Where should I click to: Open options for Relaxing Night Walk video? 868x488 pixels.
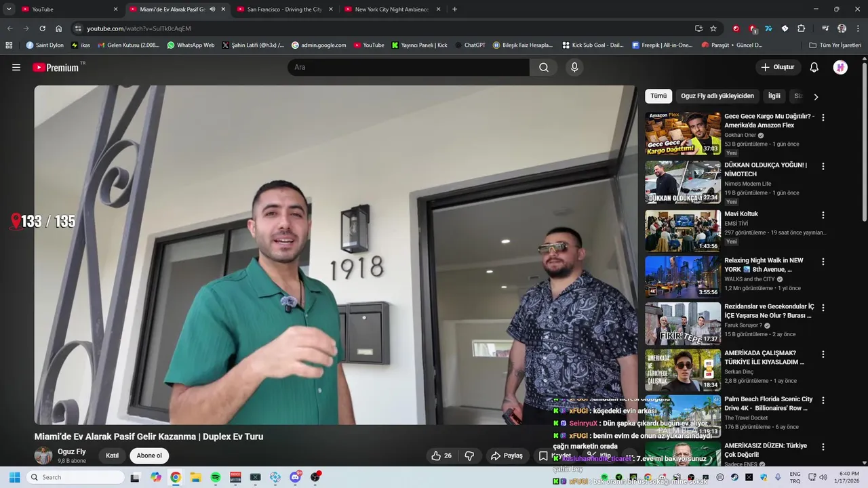pyautogui.click(x=823, y=262)
